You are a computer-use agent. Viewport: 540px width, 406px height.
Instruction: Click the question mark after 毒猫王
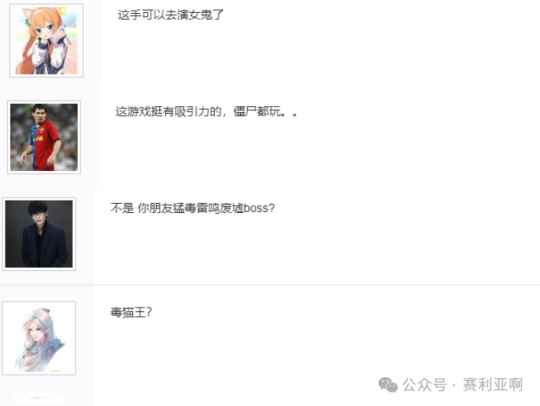[x=148, y=312]
